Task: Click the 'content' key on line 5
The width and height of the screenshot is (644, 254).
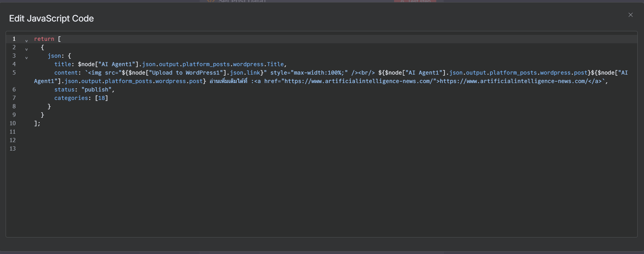Action: click(x=66, y=73)
